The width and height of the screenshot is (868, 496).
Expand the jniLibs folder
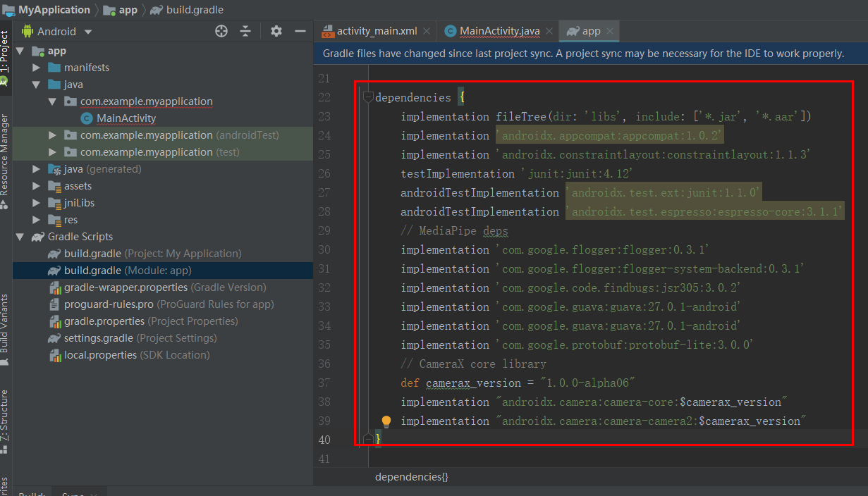pyautogui.click(x=36, y=203)
